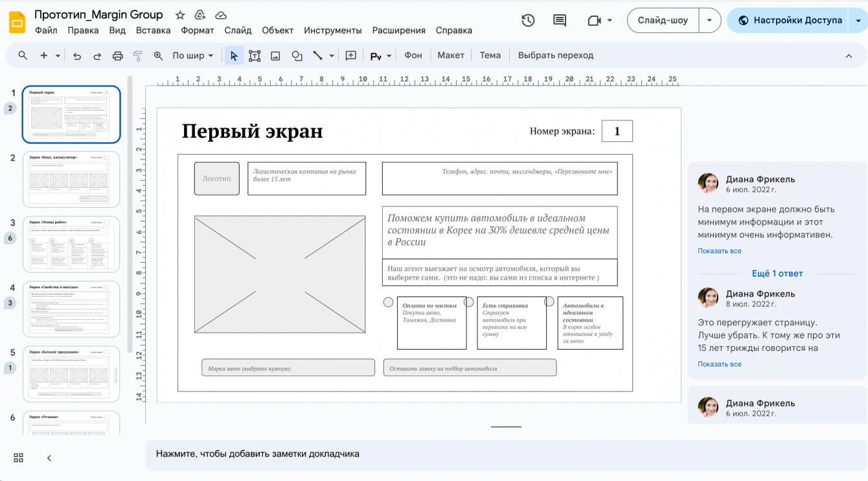Select slide 3 thumbnail Экран «Этапы работ»
This screenshot has height=481, width=868.
click(71, 244)
